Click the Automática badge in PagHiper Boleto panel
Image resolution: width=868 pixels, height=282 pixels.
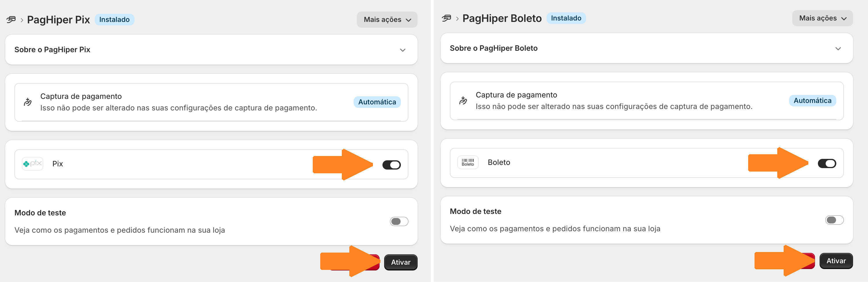pyautogui.click(x=812, y=101)
